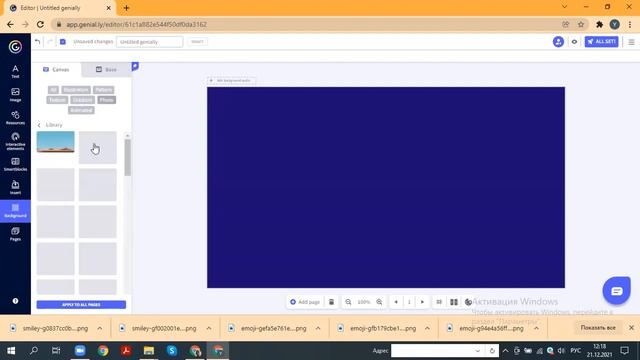Viewport: 640px width, 360px height.
Task: Select the background thumbnail under the hand cursor
Action: point(98,147)
